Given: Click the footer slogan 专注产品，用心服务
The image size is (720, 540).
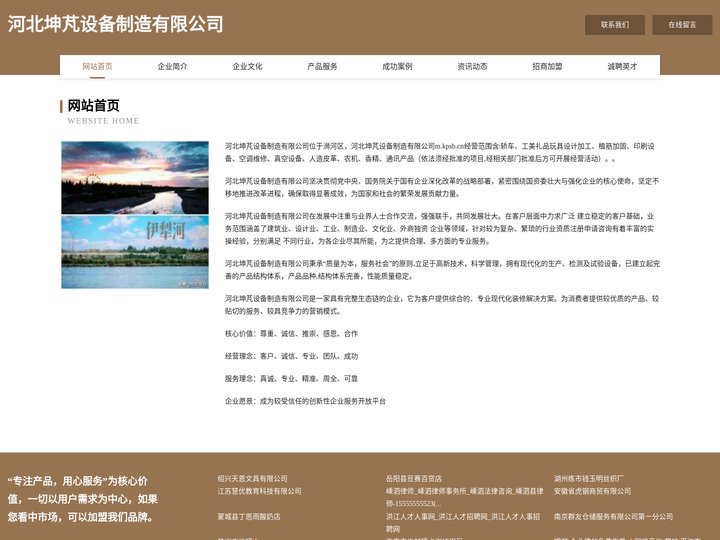Looking at the screenshot, I should 83,499.
